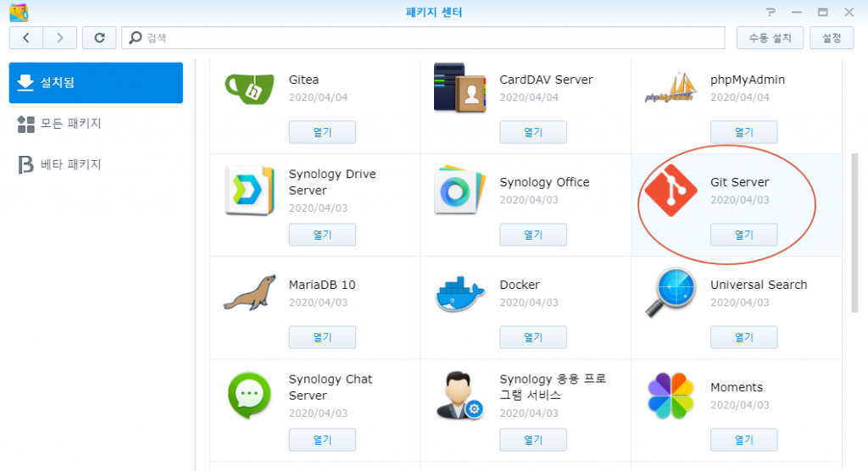Click the help question mark icon
Viewport: 868px width, 471px height.
771,12
